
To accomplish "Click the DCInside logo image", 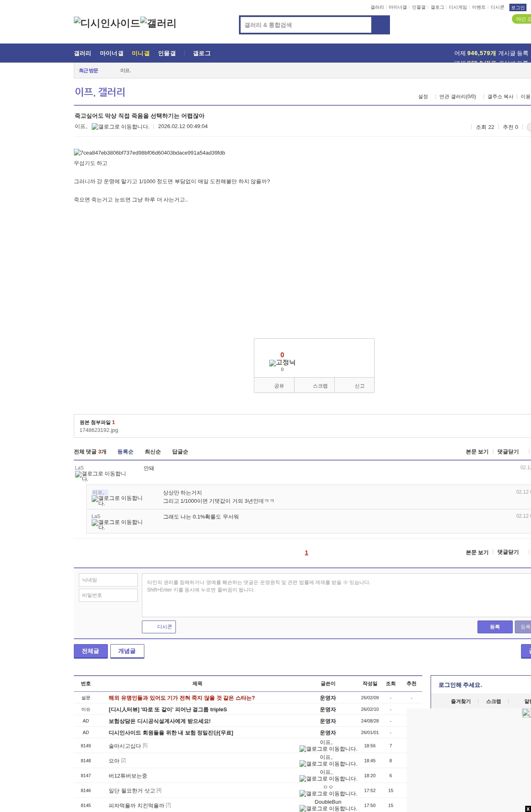I will 107,23.
